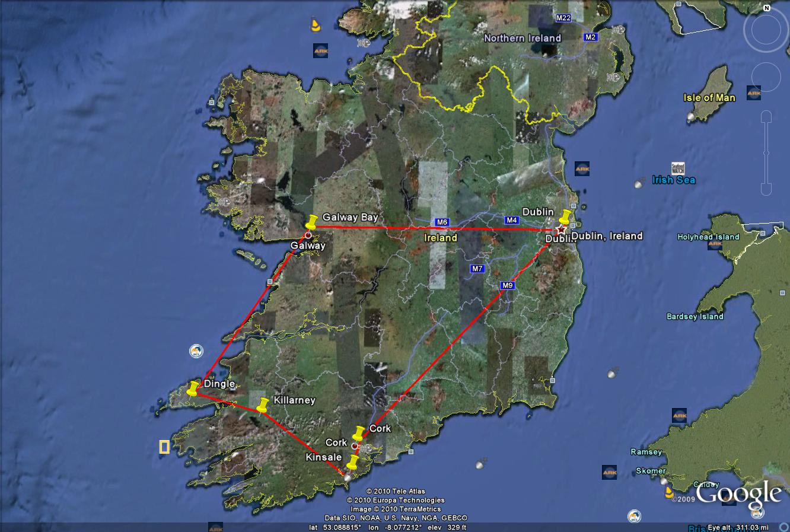Image resolution: width=790 pixels, height=532 pixels.
Task: Click the M6 motorway shield
Action: pos(441,222)
